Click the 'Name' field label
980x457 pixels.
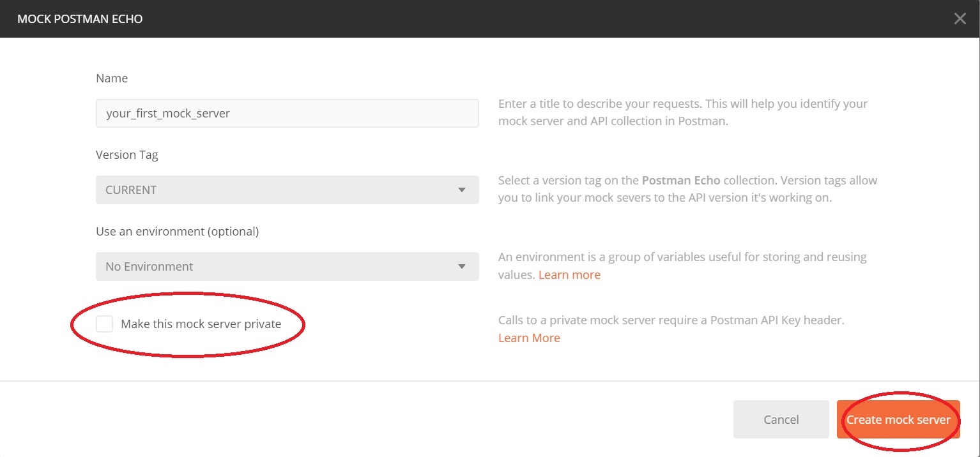pos(112,79)
